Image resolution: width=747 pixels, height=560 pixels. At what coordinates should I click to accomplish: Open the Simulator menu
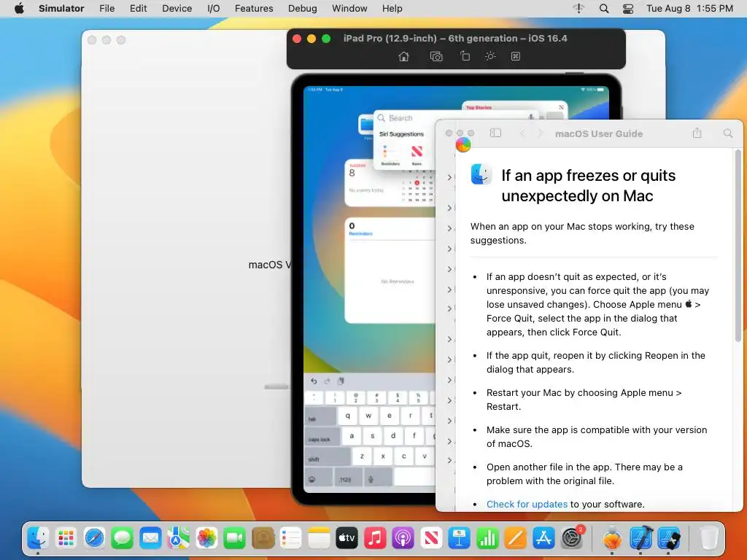(x=61, y=9)
